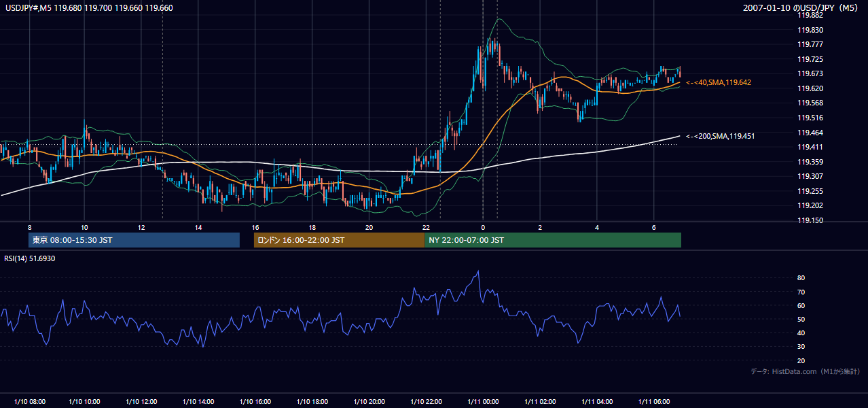Image resolution: width=868 pixels, height=408 pixels.
Task: Select the NY 22:00-07:00 JST session bar
Action: coord(553,240)
